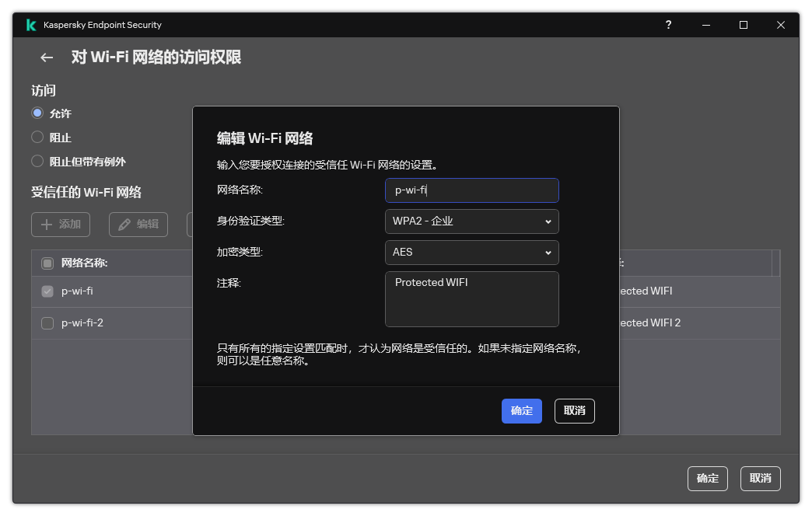Select the 允许 access radio button
Screen dimensions: 812x516
37,113
